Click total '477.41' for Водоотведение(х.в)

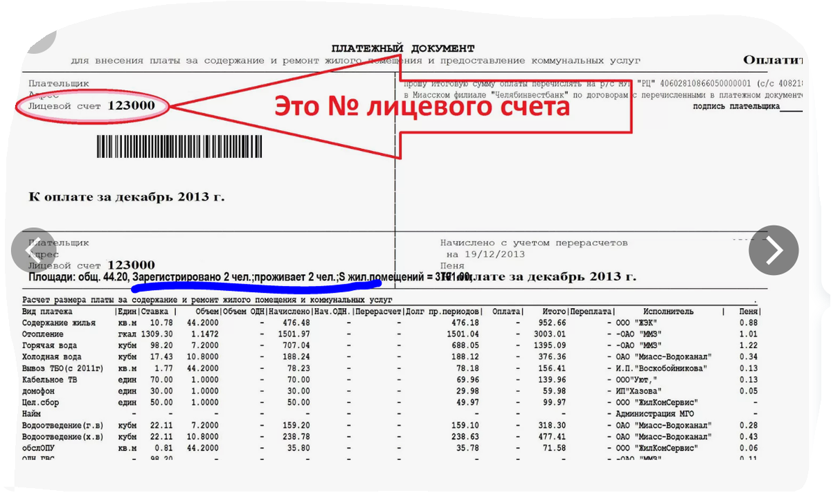click(x=553, y=437)
